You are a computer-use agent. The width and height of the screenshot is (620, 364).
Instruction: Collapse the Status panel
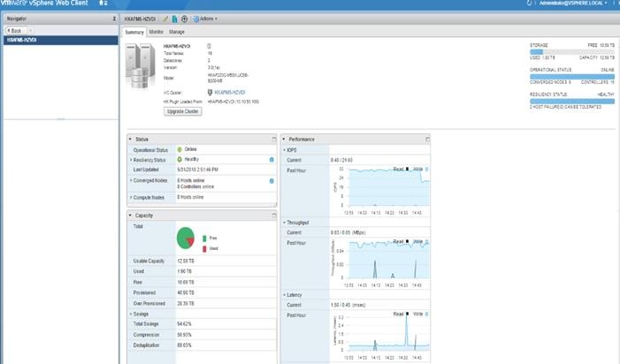[131, 140]
